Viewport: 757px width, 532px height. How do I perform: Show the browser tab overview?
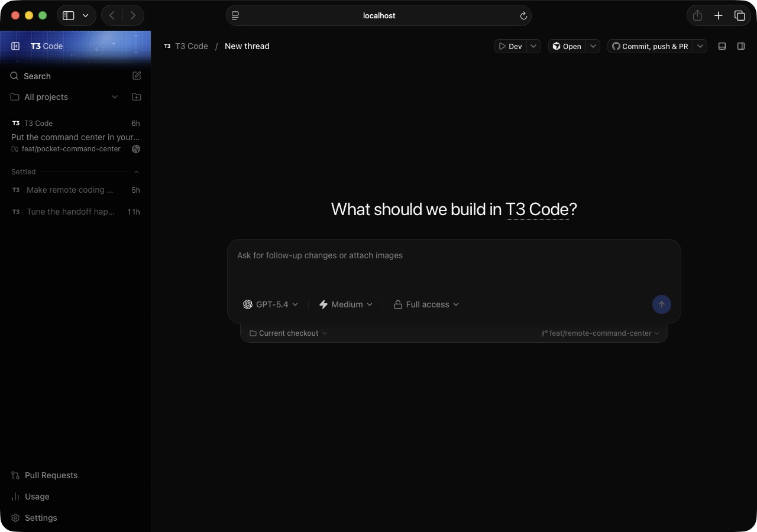(x=740, y=15)
